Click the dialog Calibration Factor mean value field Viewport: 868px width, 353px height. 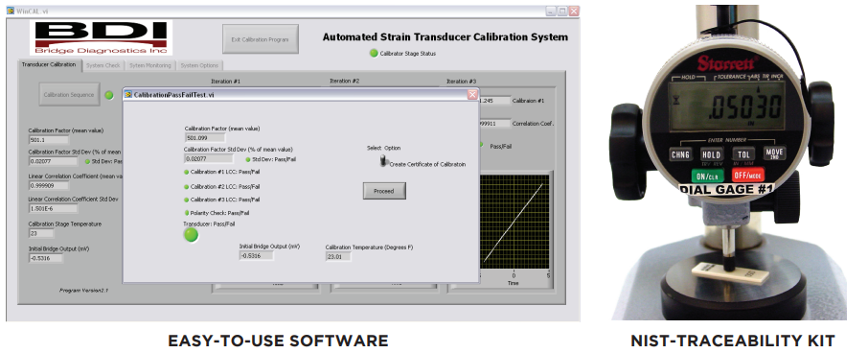[205, 137]
